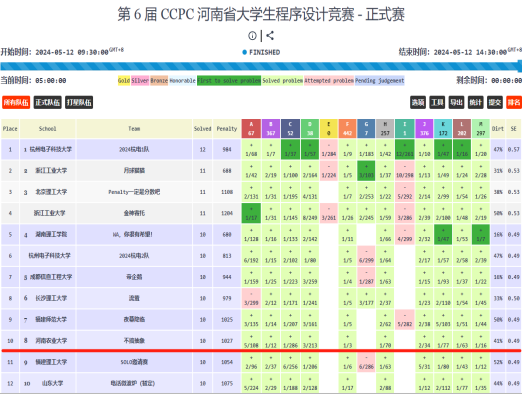The width and height of the screenshot is (522, 394).
Task: Select team SOLO邀请赛 in rank 11
Action: [134, 362]
